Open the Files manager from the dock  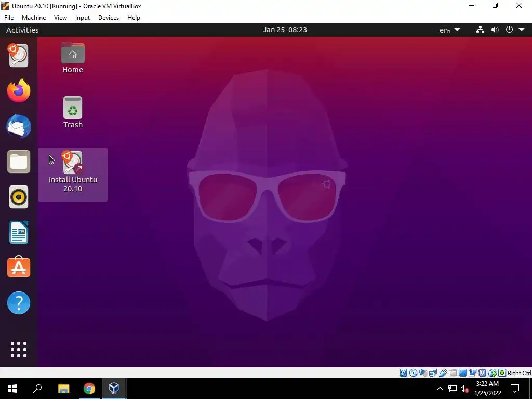[19, 162]
